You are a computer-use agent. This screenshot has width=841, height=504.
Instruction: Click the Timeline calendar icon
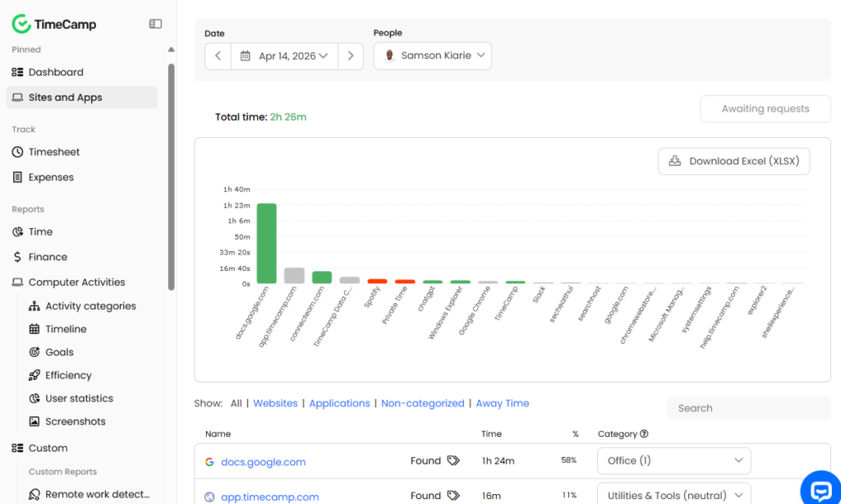pos(34,328)
